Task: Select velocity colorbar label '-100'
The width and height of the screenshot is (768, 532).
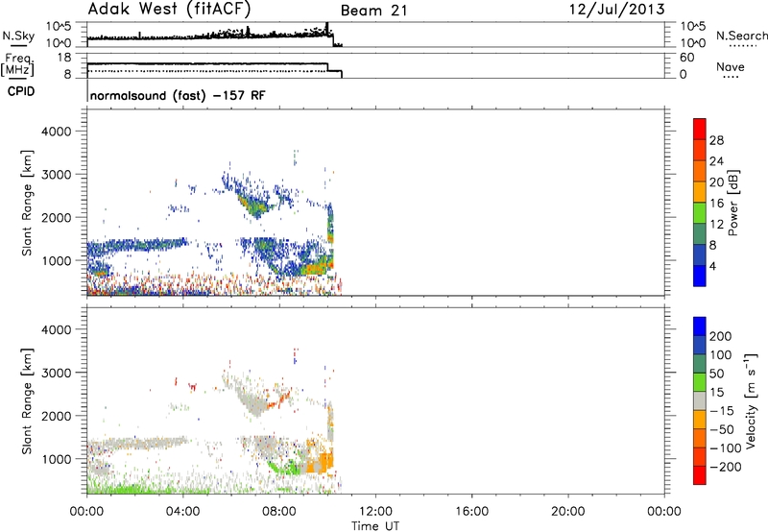Action: (x=726, y=448)
